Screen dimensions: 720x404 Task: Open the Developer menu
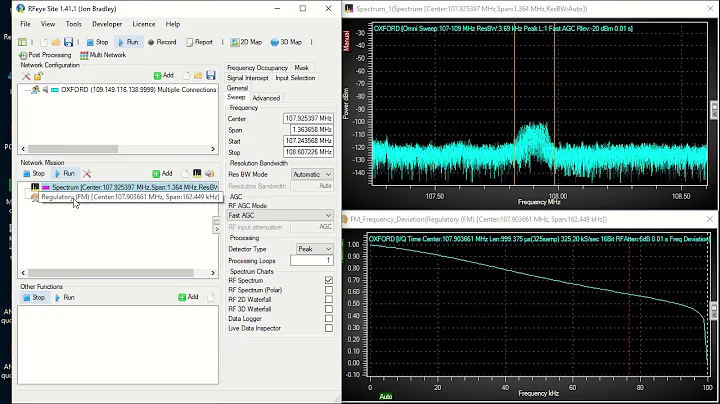tap(107, 24)
